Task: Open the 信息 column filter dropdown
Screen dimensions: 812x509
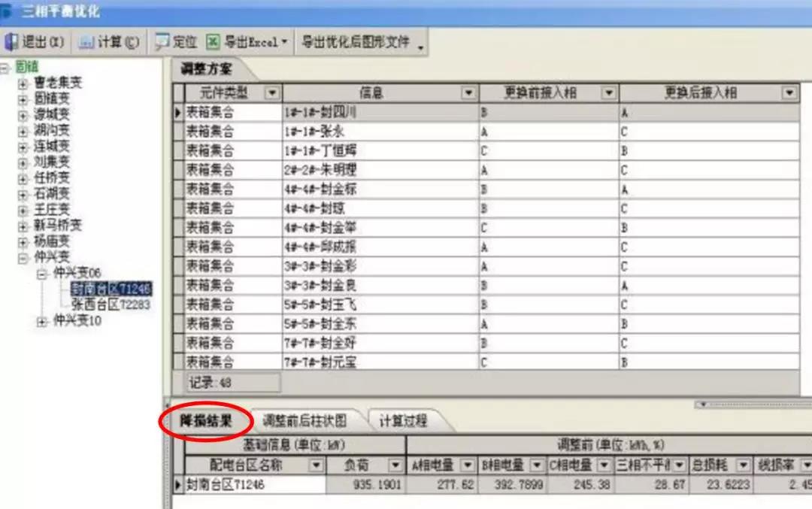Action: tap(469, 93)
